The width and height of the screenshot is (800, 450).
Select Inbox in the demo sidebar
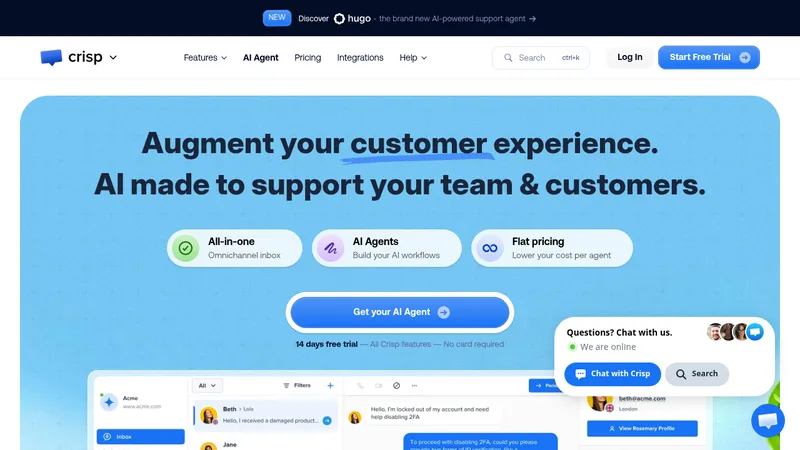[x=140, y=437]
